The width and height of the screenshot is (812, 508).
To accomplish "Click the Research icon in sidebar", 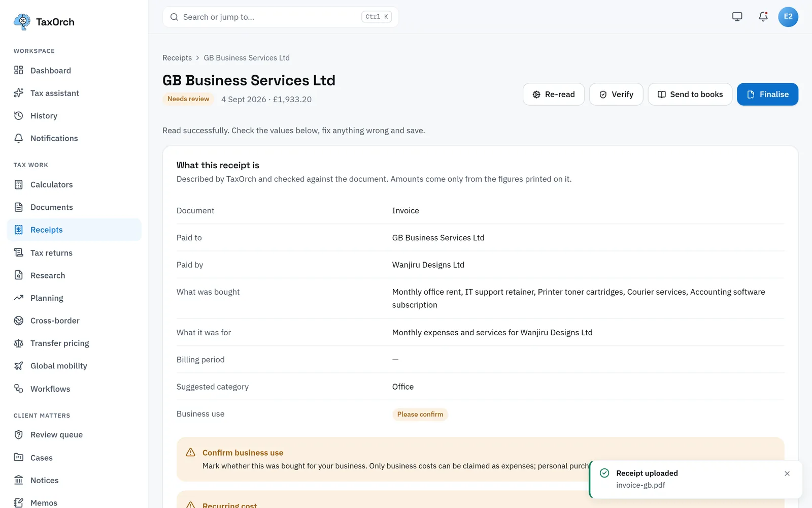I will coord(19,275).
